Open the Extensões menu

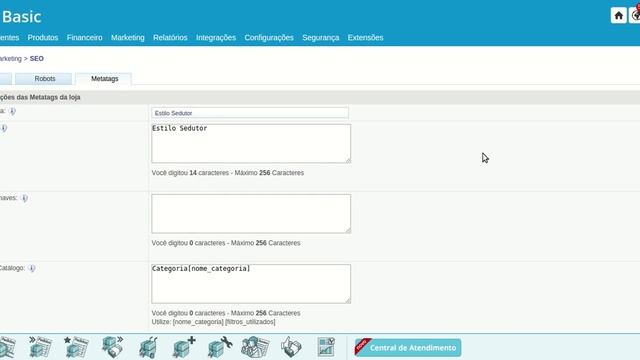[365, 38]
